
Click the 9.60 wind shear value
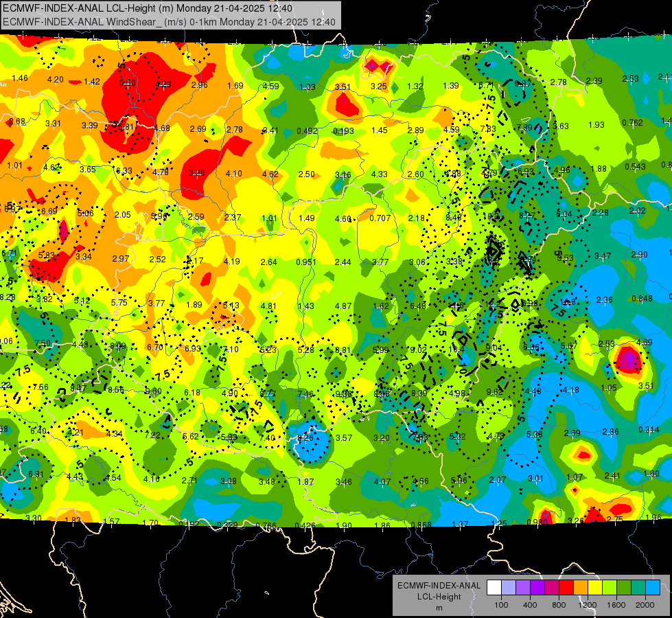(x=154, y=391)
